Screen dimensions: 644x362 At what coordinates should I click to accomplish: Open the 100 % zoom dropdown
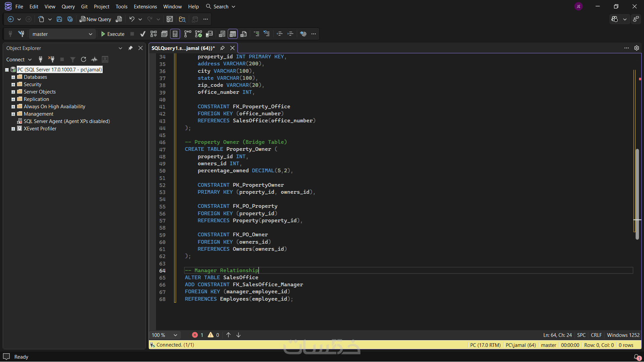click(x=175, y=335)
